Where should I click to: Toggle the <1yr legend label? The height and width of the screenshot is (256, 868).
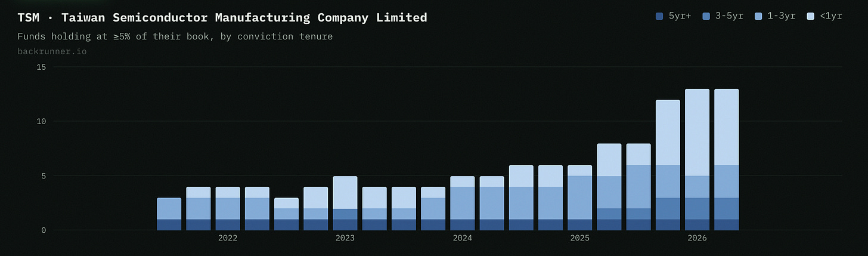click(830, 16)
